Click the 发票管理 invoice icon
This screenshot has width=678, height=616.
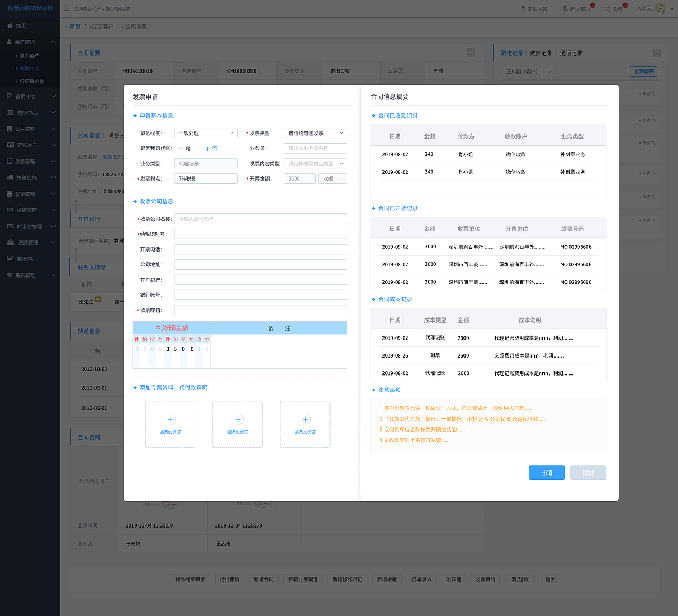point(10,161)
